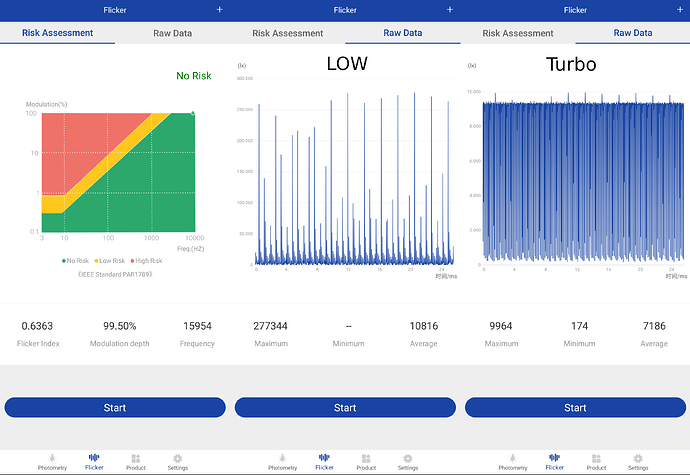Tap the plus icon in the middle Flicker header

click(x=450, y=10)
